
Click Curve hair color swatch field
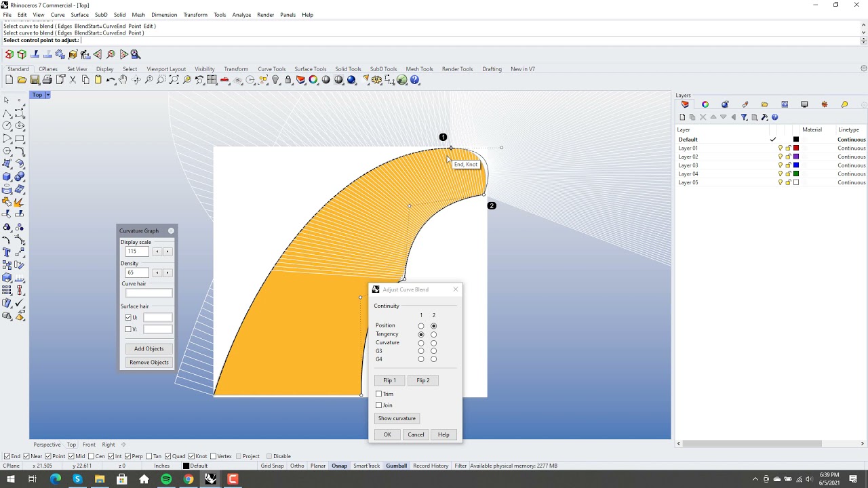(x=149, y=293)
